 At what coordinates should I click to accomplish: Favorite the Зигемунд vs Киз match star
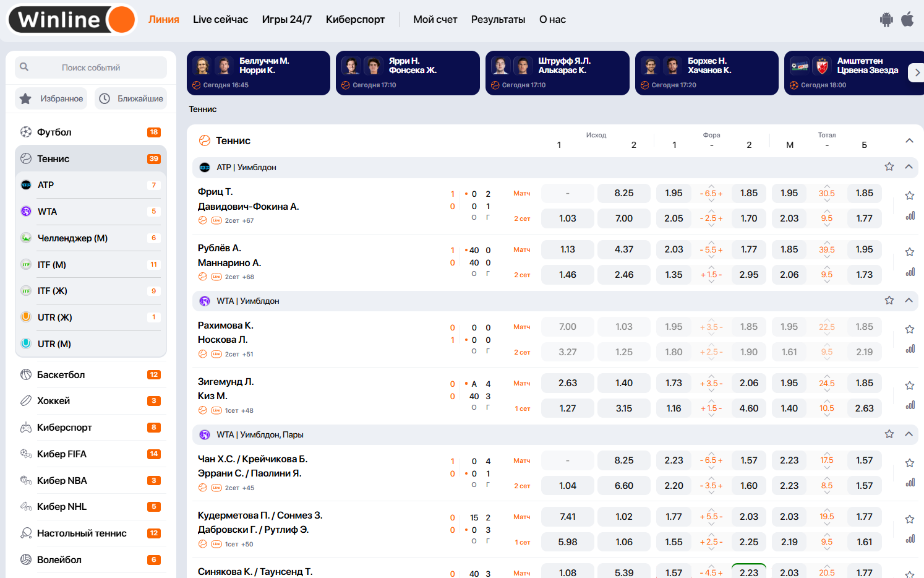click(910, 386)
